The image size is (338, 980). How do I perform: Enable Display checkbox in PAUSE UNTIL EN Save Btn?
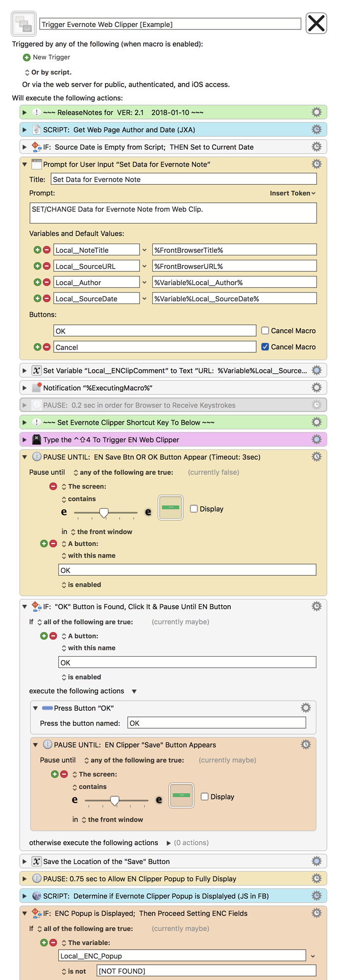(x=193, y=509)
